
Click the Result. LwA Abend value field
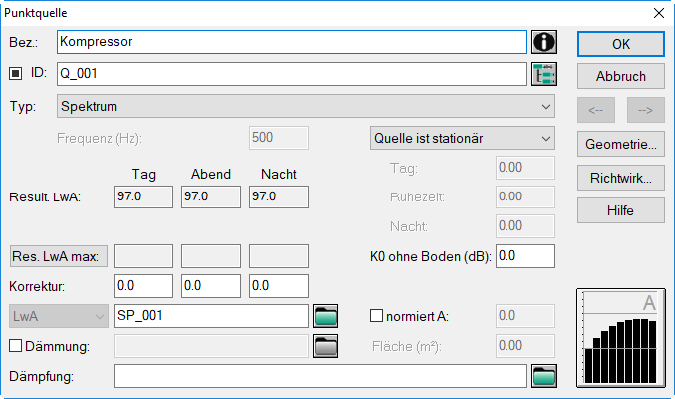coord(211,197)
